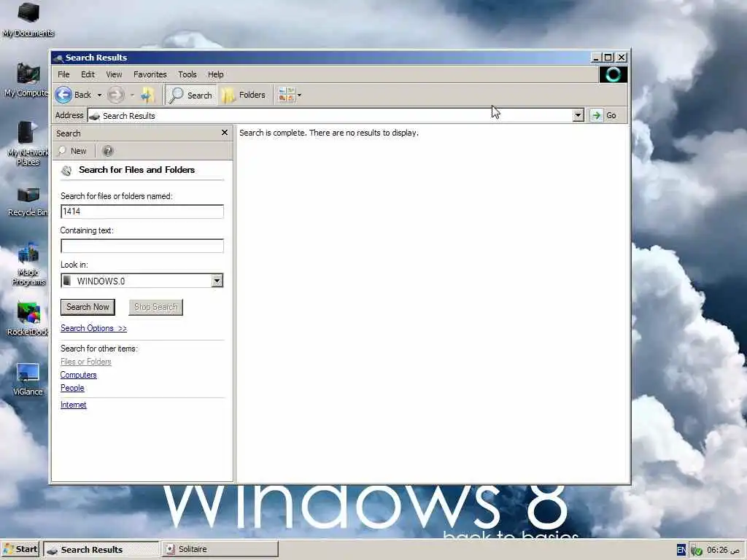Screen dimensions: 747x560
Task: Toggle the Search pane toolbar button
Action: coord(191,95)
